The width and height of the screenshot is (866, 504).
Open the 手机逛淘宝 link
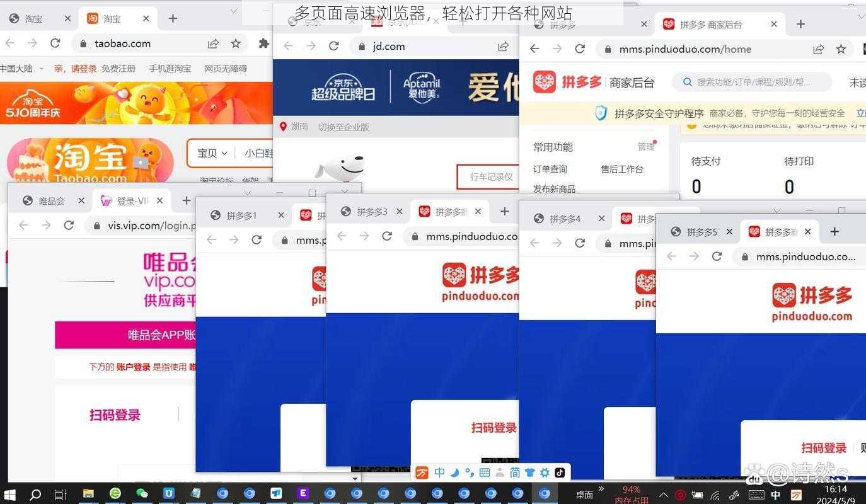point(170,69)
